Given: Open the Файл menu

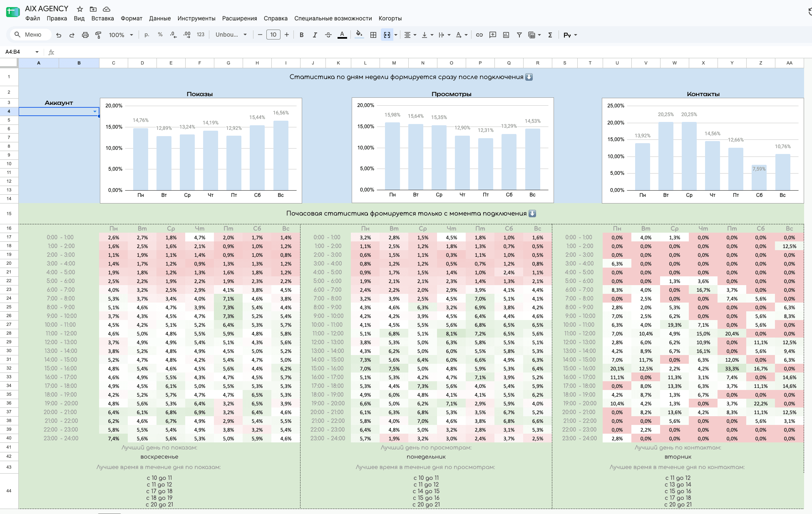Looking at the screenshot, I should click(x=32, y=18).
